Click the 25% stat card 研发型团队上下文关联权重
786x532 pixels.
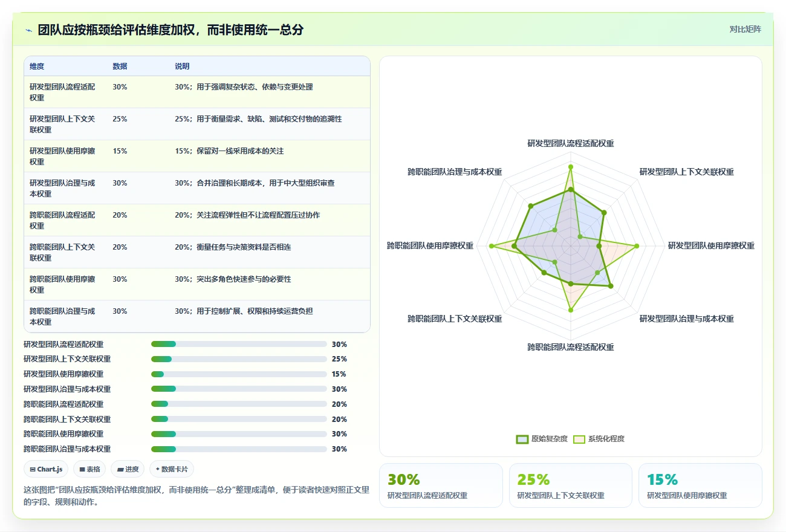tap(571, 485)
